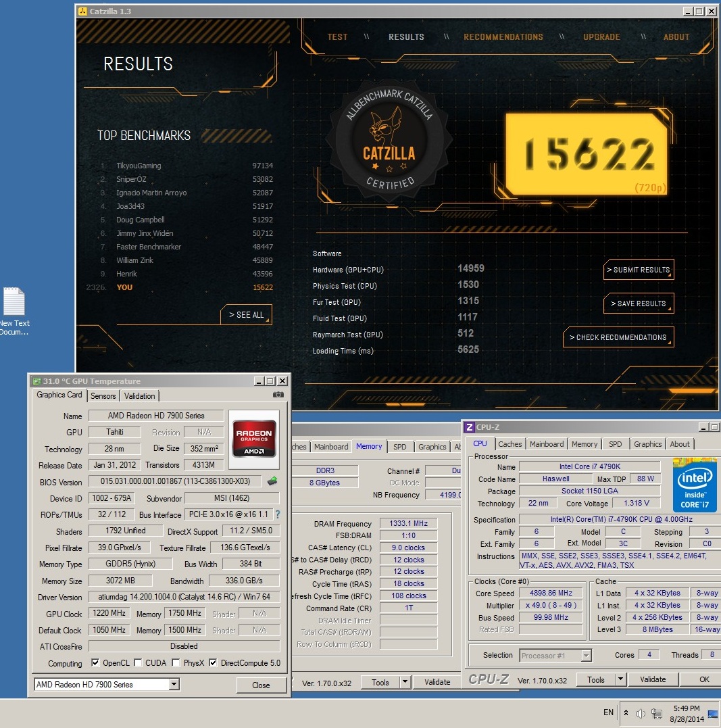Viewport: 721px width, 728px height.
Task: Click the Henrik leaderboard entry
Action: click(x=187, y=274)
